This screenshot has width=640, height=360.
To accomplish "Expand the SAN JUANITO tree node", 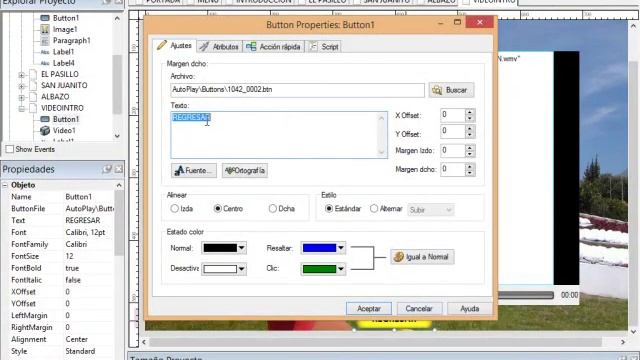I will [x=22, y=86].
